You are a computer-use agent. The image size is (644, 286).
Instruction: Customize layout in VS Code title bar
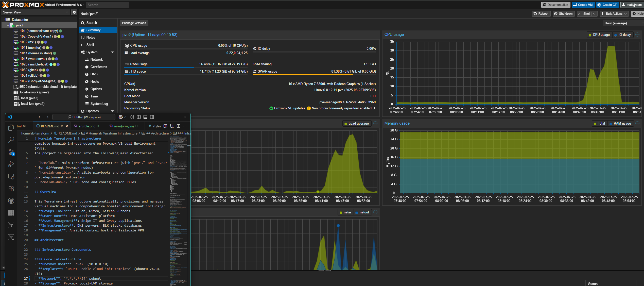pos(132,117)
